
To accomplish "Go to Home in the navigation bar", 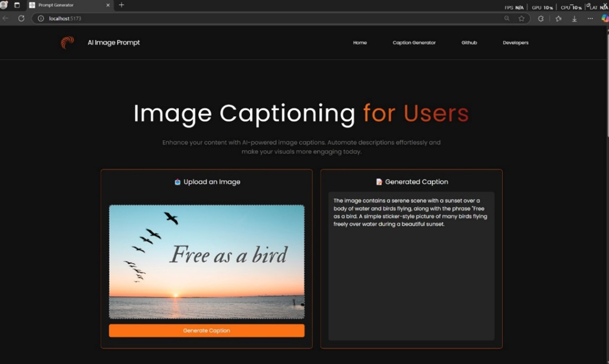I will pyautogui.click(x=360, y=42).
